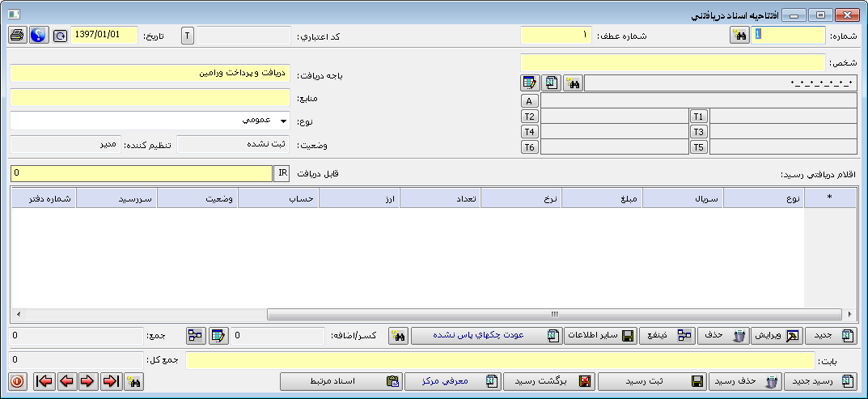Click the yellow بابت input field
Image resolution: width=868 pixels, height=399 pixels.
(x=499, y=360)
